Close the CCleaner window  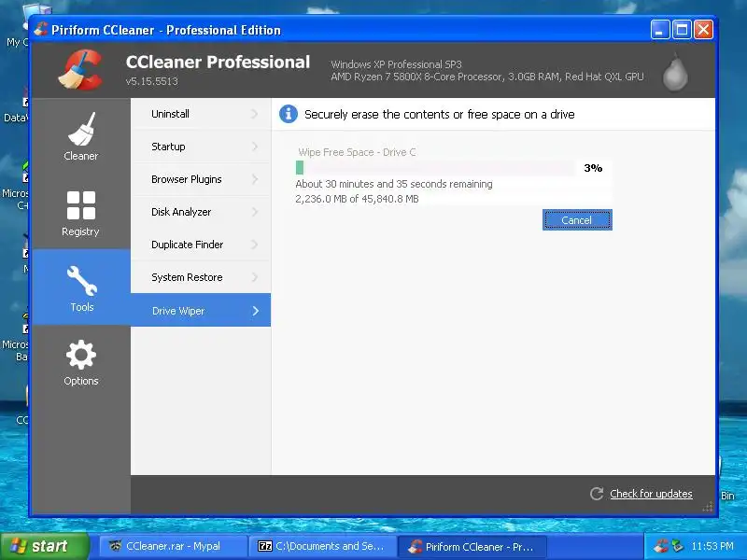pos(704,30)
